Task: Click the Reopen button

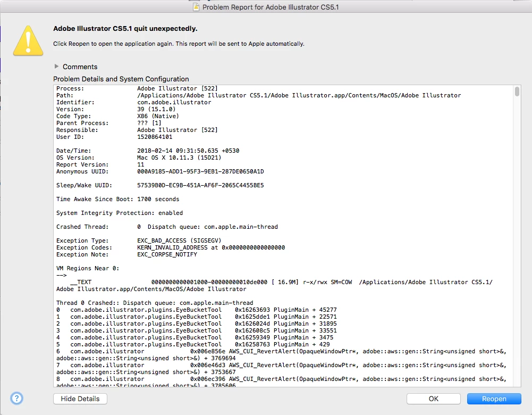Action: [x=494, y=399]
